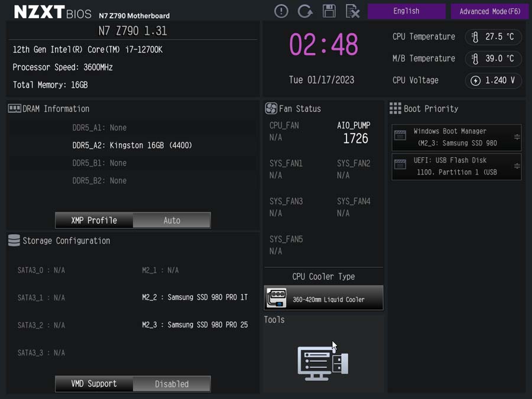This screenshot has width=532, height=399.
Task: Click the AIO_PUMP 1726 fan reading
Action: [x=353, y=132]
